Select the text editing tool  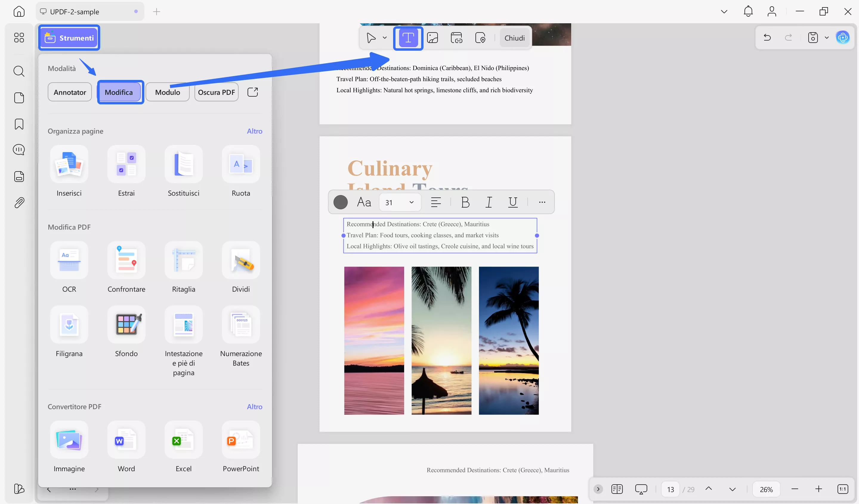pos(408,38)
